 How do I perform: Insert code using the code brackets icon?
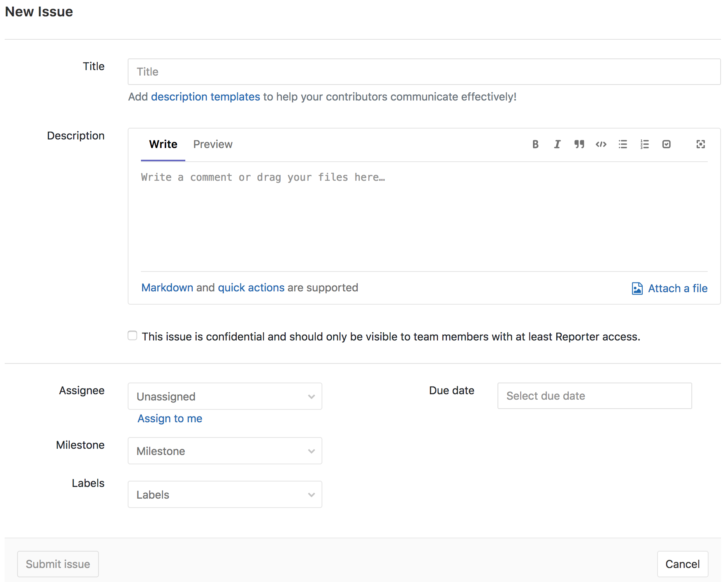coord(601,144)
